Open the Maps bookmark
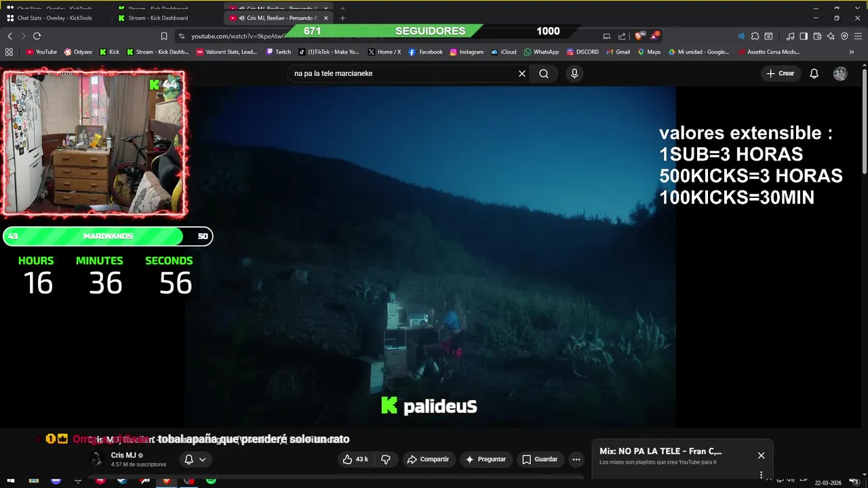Viewport: 868px width, 488px height. (649, 52)
